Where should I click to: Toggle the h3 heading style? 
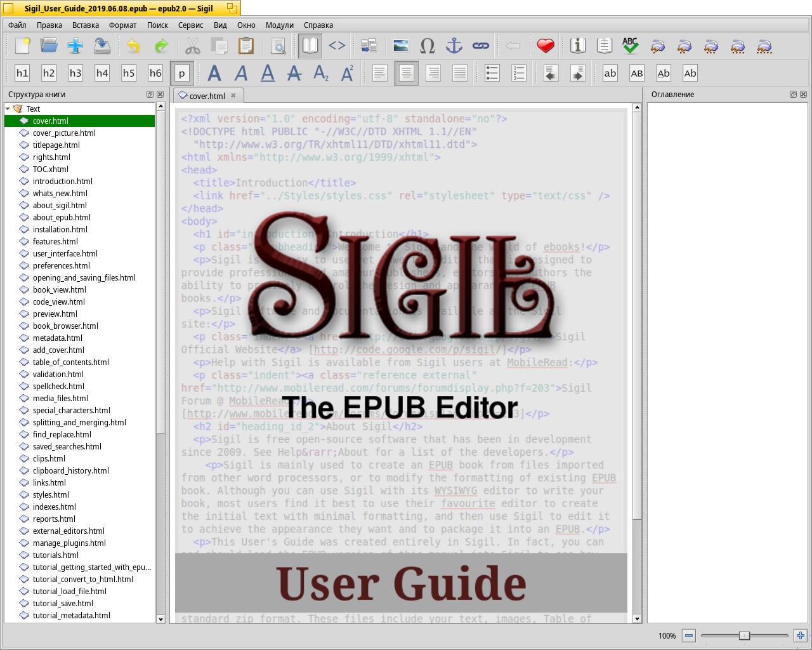pos(75,73)
